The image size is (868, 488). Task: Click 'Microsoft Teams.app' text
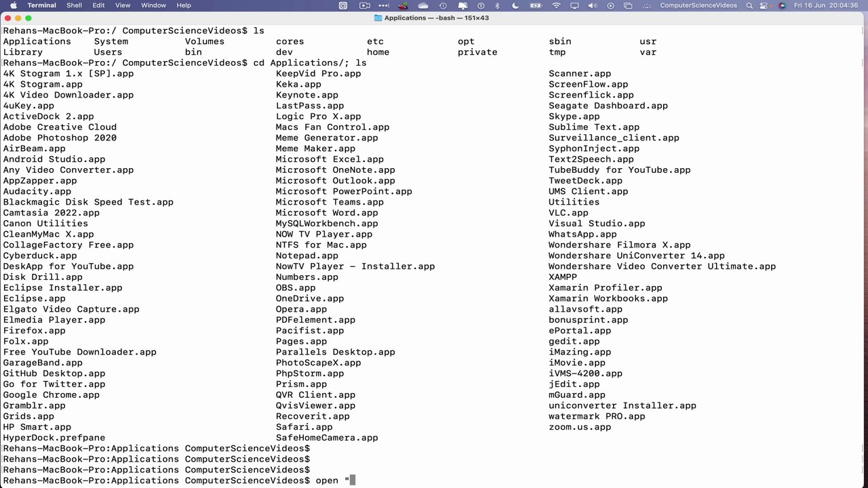tap(330, 202)
